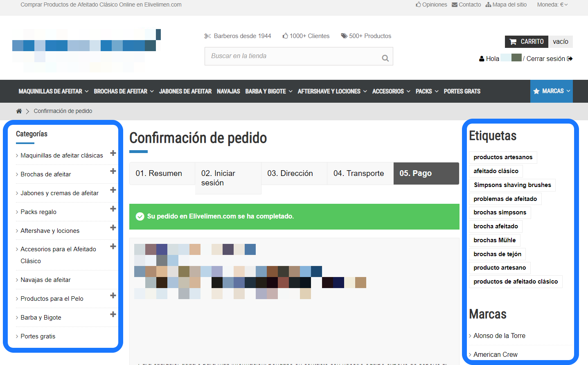Click the scissors icon near Barberos desde 1944
The width and height of the screenshot is (588, 365).
click(x=207, y=36)
